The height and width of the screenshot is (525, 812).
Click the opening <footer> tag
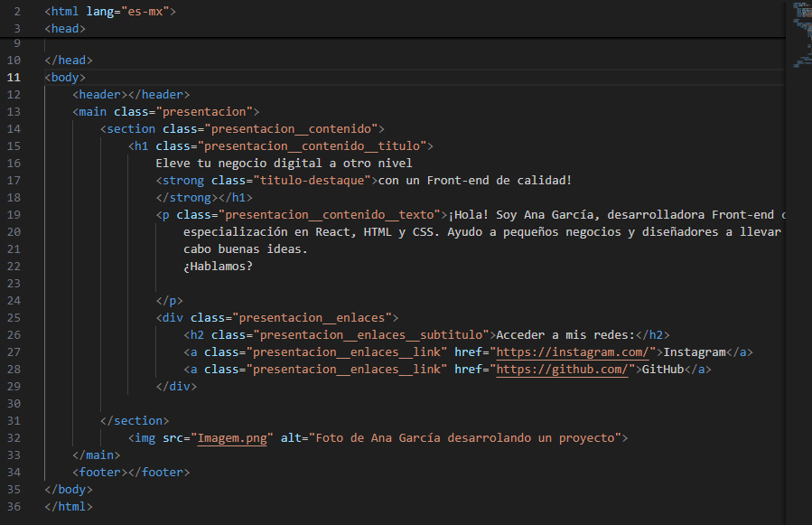pos(100,472)
